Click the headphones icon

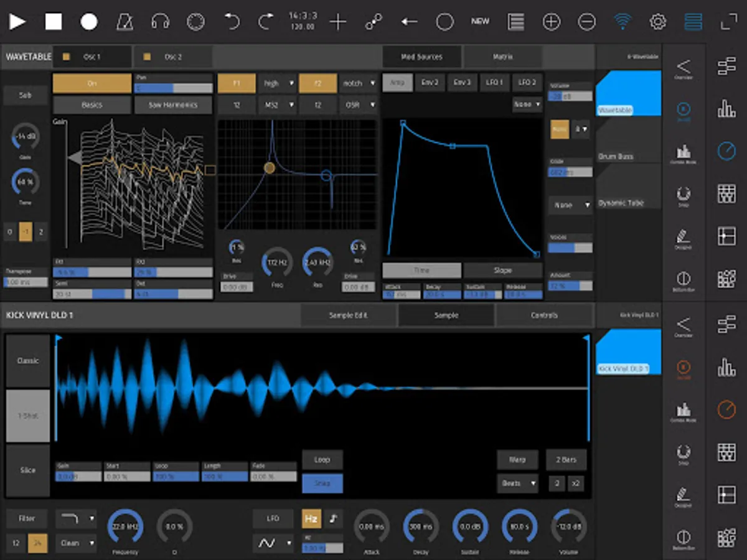[x=161, y=22]
